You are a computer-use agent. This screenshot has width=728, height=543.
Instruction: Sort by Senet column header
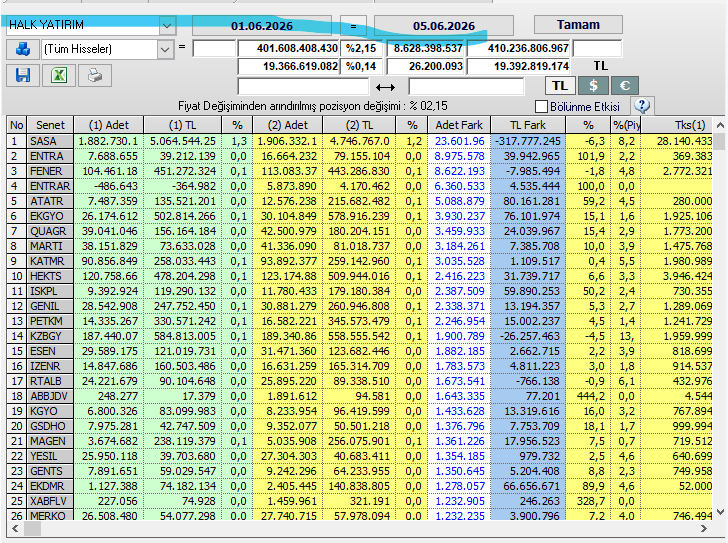tap(50, 125)
